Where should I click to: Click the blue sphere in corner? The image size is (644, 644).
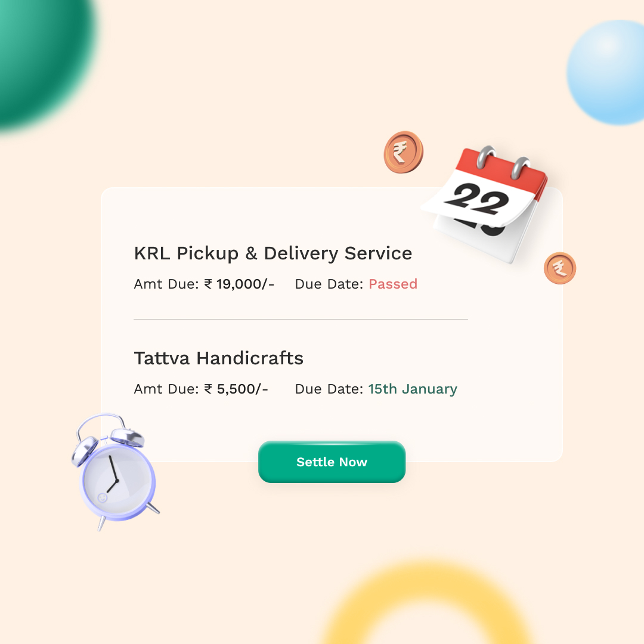(606, 72)
